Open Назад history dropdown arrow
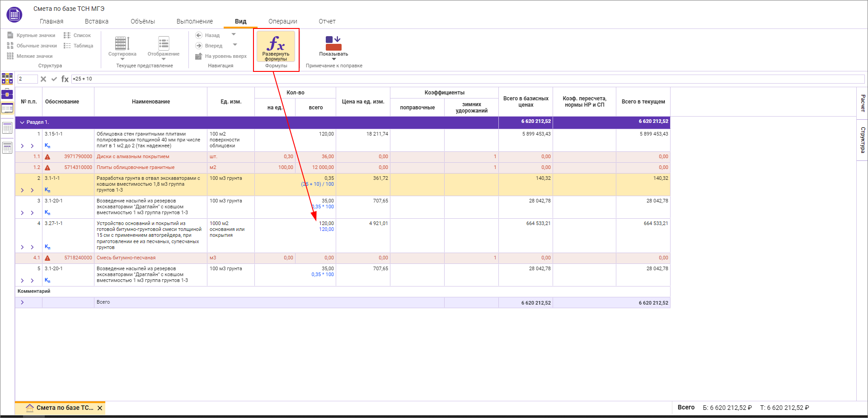The image size is (868, 418). pos(234,34)
